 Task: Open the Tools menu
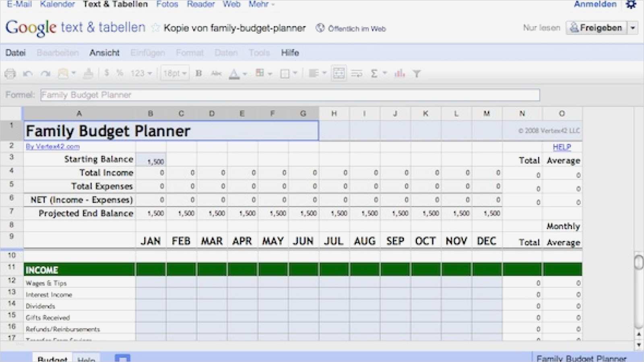tap(259, 53)
